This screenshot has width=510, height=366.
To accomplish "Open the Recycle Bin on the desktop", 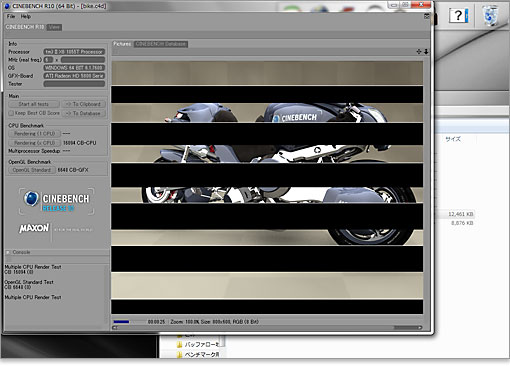I will tap(490, 15).
